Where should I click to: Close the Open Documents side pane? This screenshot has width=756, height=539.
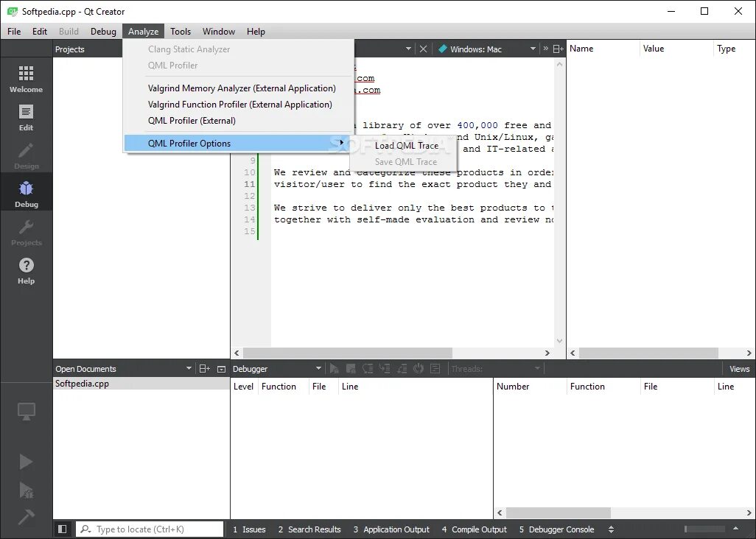pos(221,369)
